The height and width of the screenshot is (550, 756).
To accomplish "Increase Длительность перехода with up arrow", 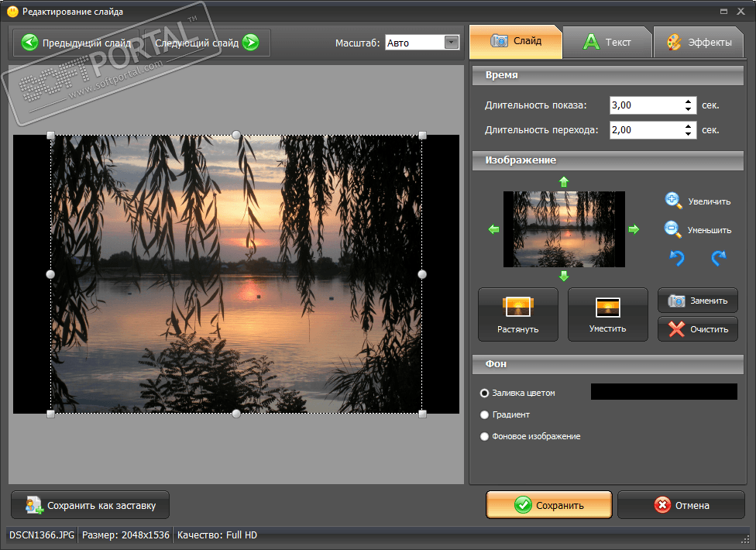I will coord(689,125).
